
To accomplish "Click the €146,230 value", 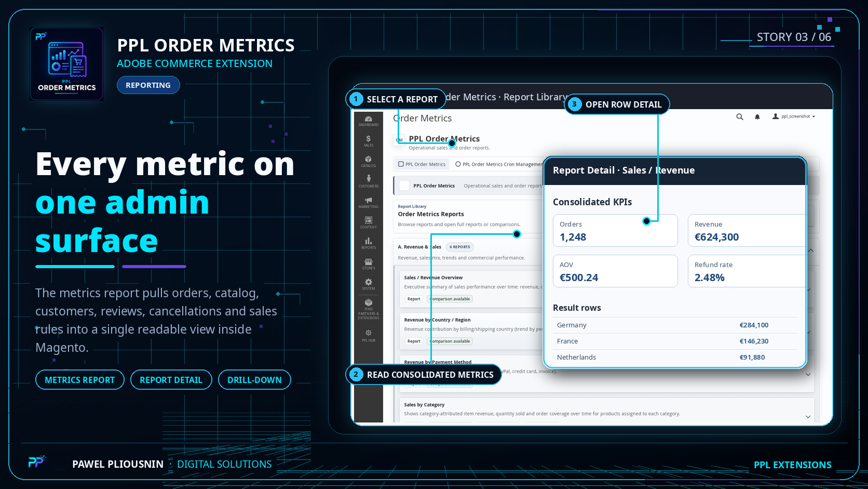I will [x=754, y=341].
